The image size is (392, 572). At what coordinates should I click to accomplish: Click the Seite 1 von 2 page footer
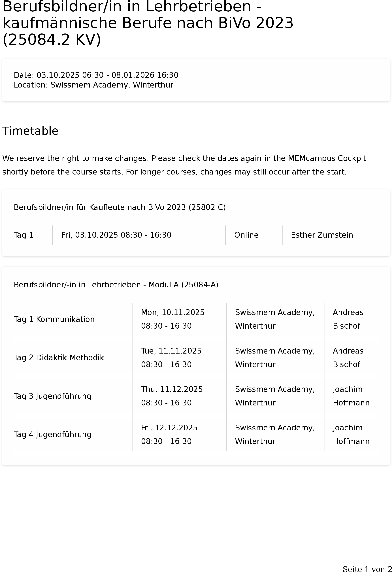pos(367,569)
